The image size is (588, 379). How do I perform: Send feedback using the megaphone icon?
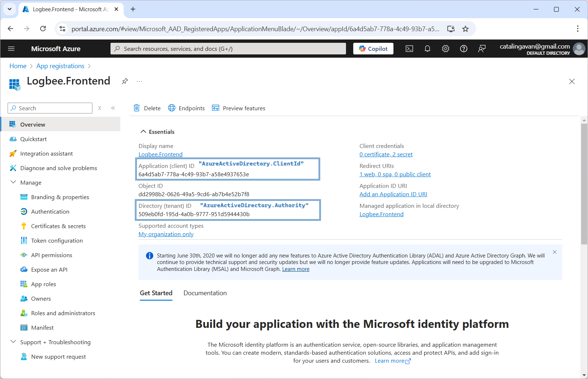(x=482, y=48)
